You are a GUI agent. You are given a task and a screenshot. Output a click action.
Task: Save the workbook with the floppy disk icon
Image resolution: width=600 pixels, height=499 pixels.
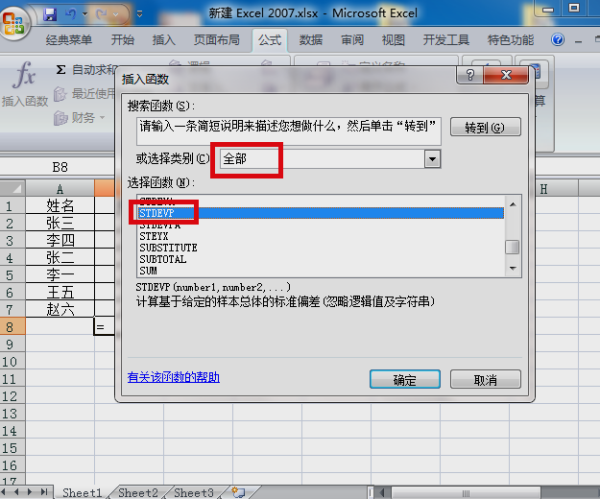pyautogui.click(x=50, y=15)
